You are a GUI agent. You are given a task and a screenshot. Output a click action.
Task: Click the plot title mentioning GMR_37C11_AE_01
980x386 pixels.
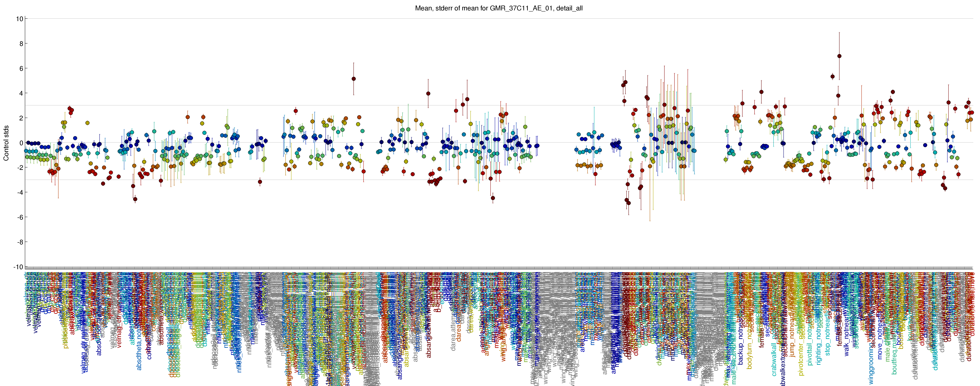pyautogui.click(x=499, y=8)
